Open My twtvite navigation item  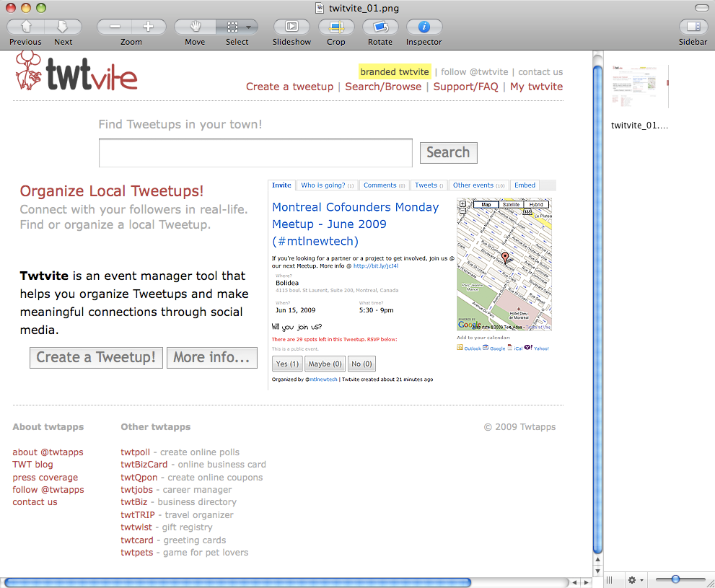[x=536, y=87]
